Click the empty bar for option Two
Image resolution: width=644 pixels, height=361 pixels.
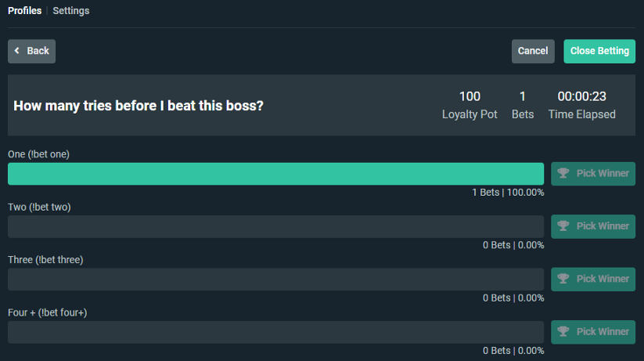(x=275, y=226)
